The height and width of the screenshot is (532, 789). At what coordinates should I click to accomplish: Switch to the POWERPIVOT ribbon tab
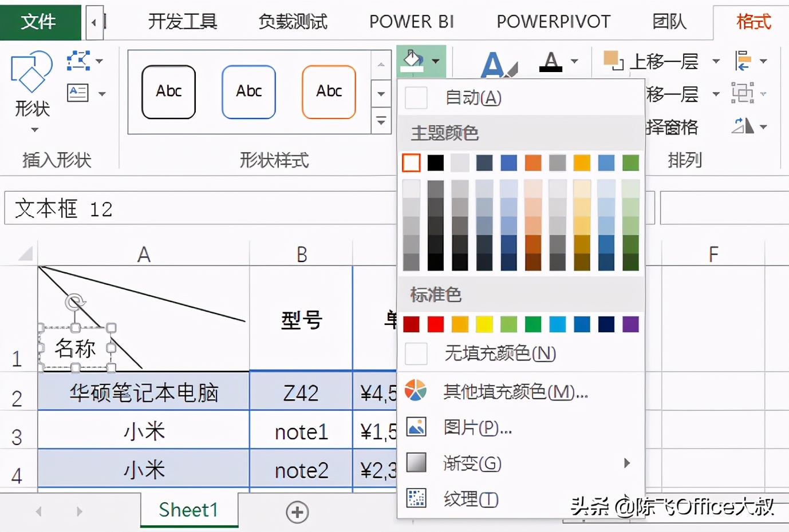tap(553, 22)
